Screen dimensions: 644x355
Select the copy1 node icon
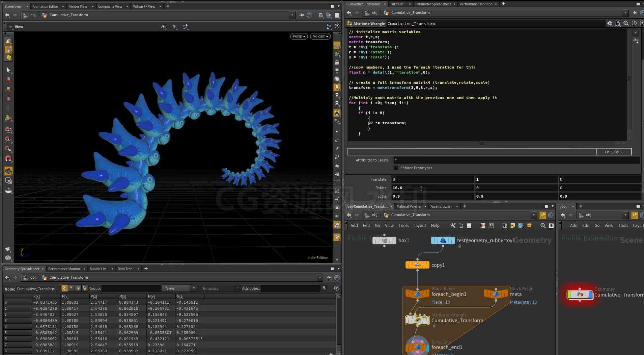point(417,265)
